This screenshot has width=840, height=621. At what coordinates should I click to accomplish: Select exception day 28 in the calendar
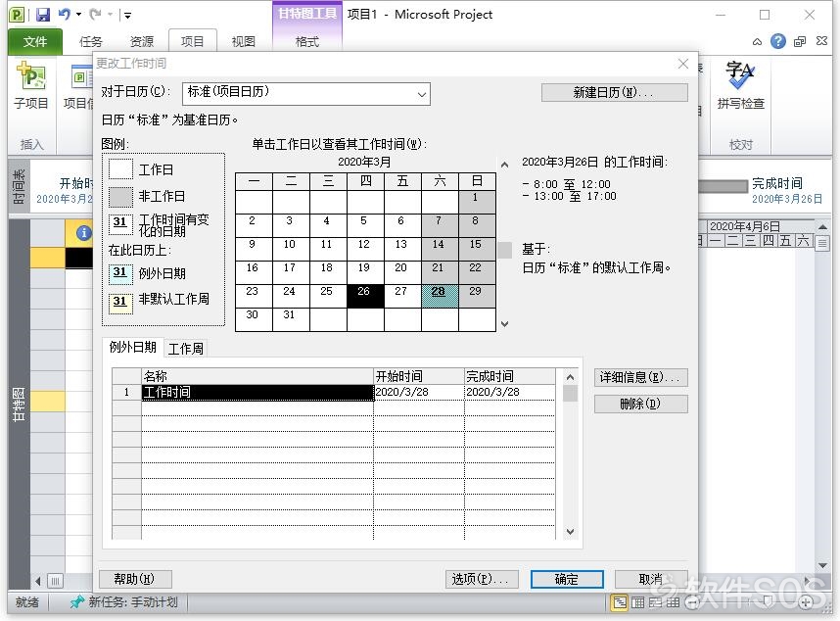[440, 297]
